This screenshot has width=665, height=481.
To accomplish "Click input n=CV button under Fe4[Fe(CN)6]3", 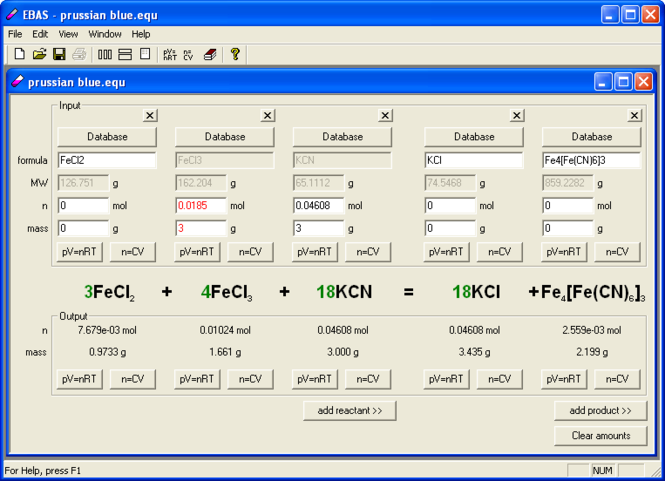I will click(x=617, y=252).
